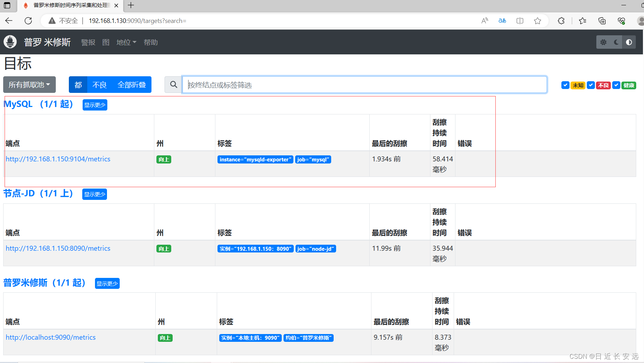Select the dark theme moon icon
This screenshot has height=363, width=644.
coord(616,42)
